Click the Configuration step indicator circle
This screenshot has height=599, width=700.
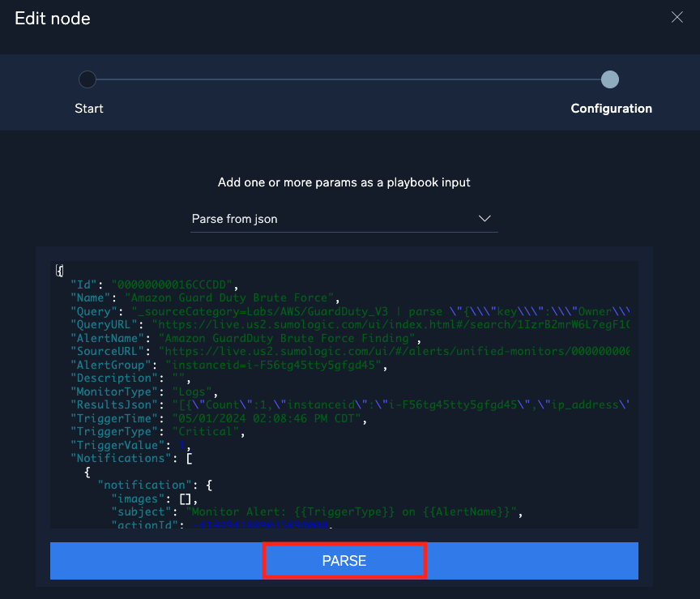tap(610, 79)
